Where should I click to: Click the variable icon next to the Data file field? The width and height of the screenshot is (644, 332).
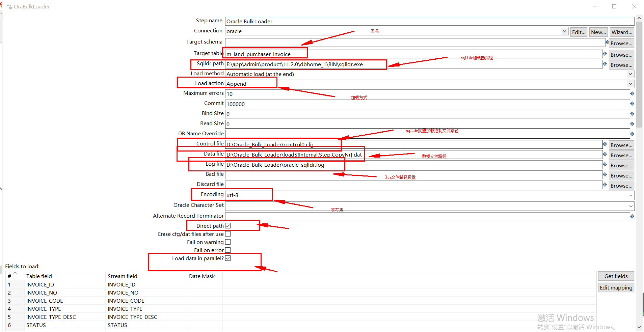(604, 155)
